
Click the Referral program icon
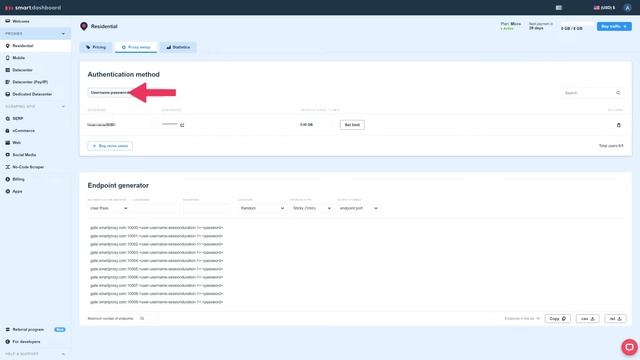pyautogui.click(x=7, y=329)
